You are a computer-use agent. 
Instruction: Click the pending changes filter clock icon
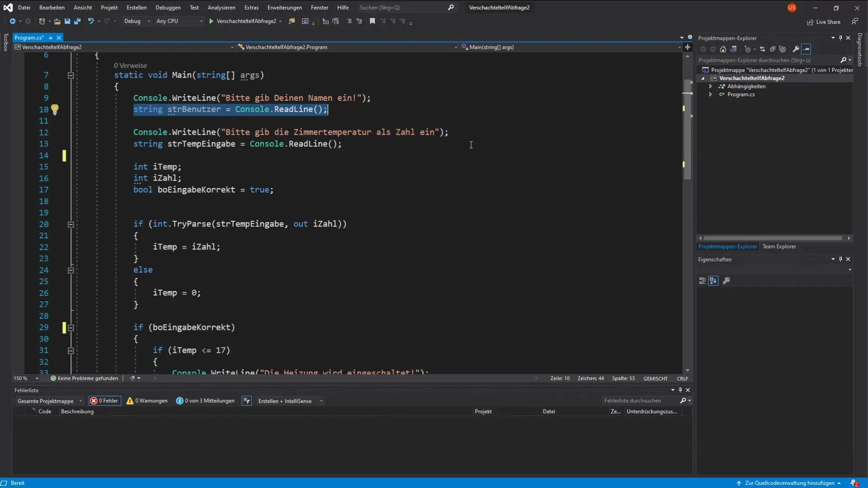pyautogui.click(x=747, y=49)
